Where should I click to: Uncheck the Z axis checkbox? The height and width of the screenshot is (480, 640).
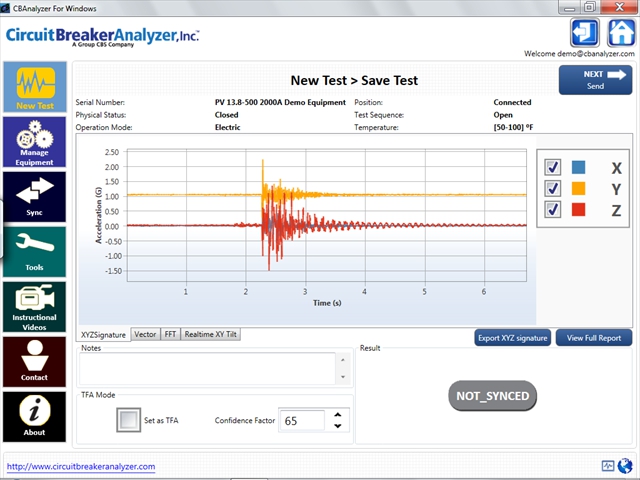[553, 209]
